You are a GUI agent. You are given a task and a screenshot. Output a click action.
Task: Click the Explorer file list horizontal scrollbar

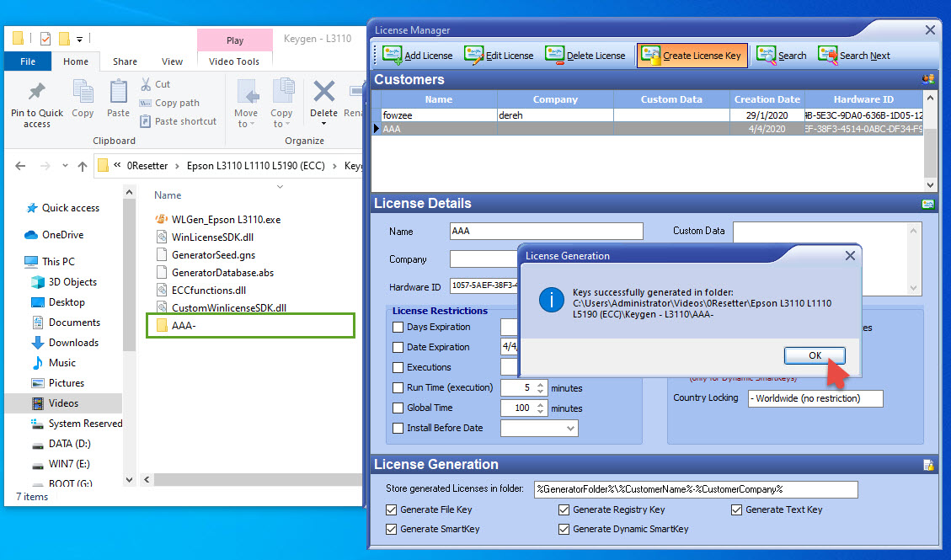click(253, 479)
